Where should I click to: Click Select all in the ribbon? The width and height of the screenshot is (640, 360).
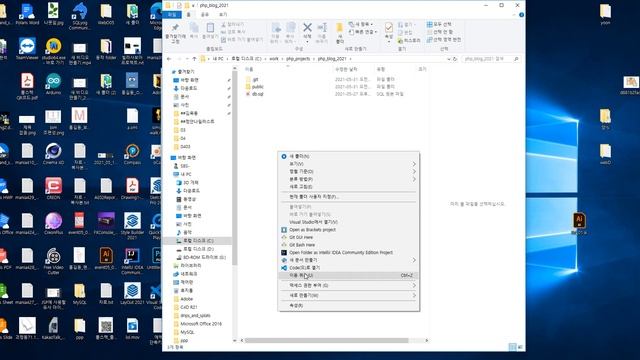pyautogui.click(x=439, y=24)
